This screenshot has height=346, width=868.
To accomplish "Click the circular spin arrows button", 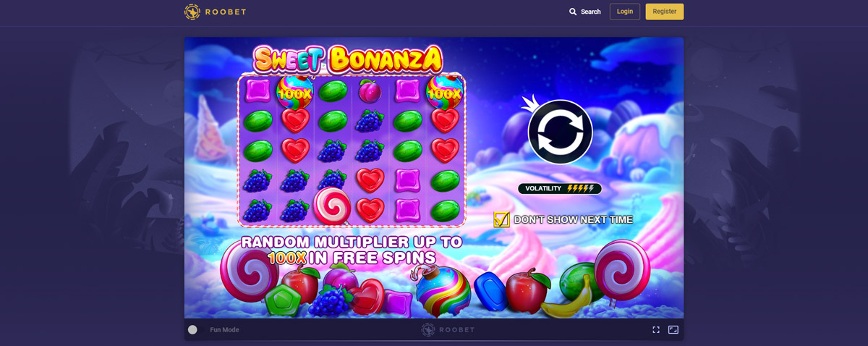I will point(561,132).
